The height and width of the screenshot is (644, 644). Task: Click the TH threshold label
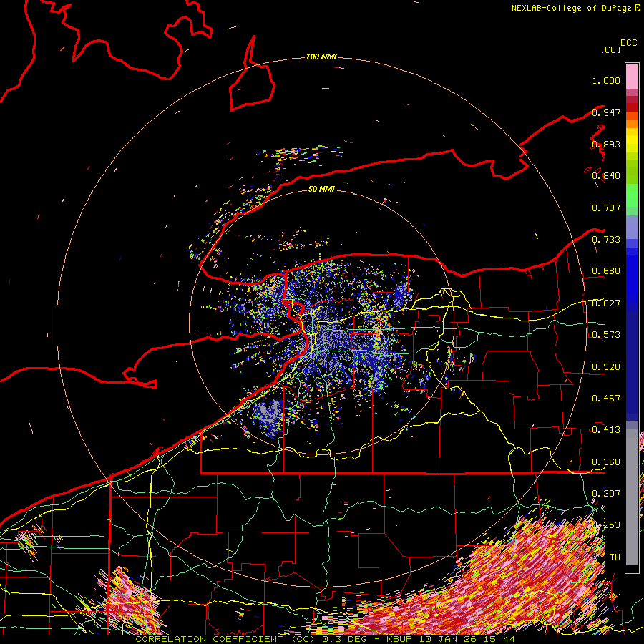[x=615, y=557]
